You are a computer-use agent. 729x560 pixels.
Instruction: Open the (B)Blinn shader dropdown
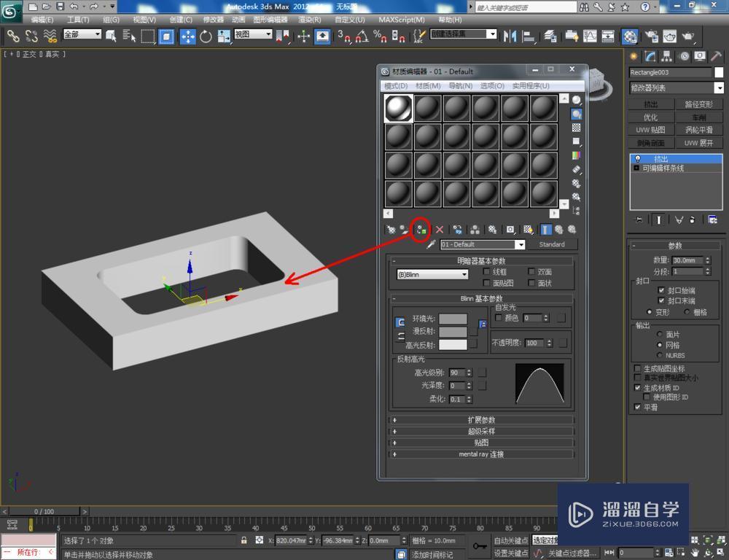click(x=432, y=273)
